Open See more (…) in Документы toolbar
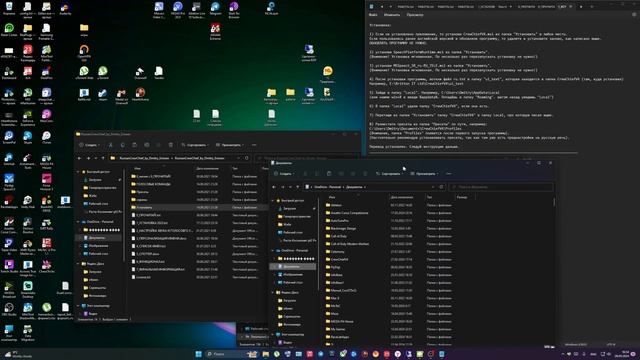640x360 pixels. [x=449, y=174]
